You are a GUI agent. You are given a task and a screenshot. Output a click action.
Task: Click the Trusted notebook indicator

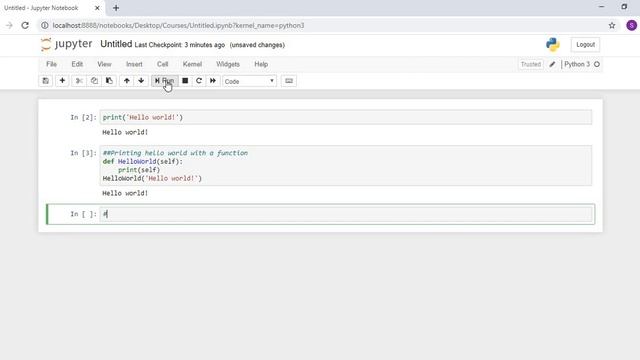pyautogui.click(x=531, y=64)
